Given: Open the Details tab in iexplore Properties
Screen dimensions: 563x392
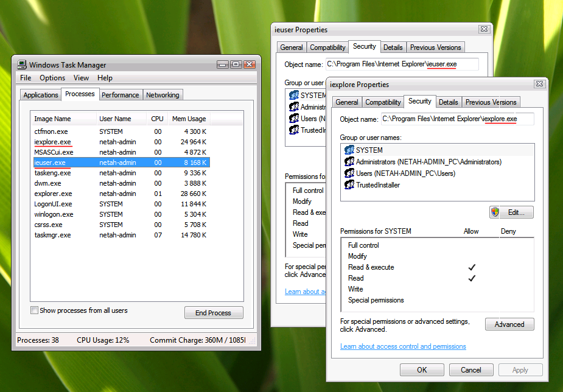Looking at the screenshot, I should tap(448, 102).
